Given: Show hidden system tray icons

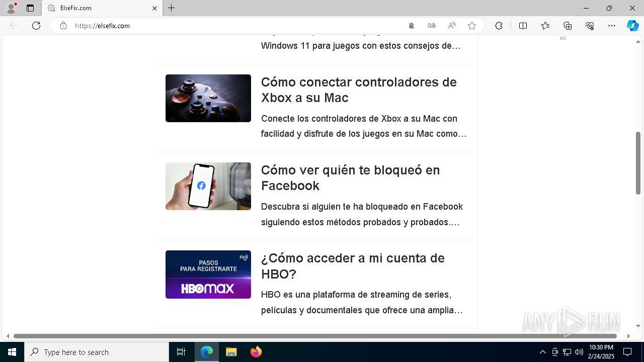Looking at the screenshot, I should coord(542,352).
